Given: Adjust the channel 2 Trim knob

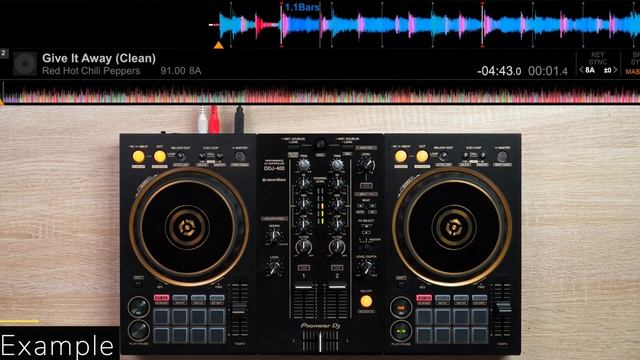Looking at the screenshot, I should (x=337, y=164).
